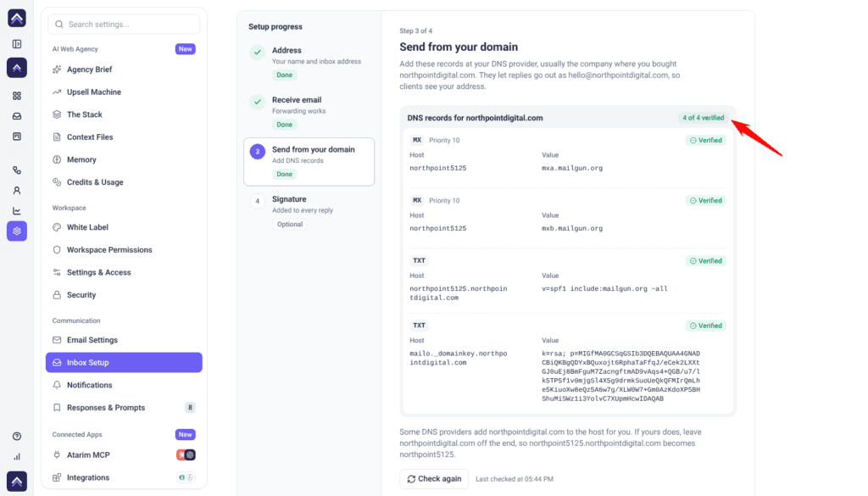Click the New badge beside AI Web Agency
868x496 pixels.
click(x=186, y=48)
